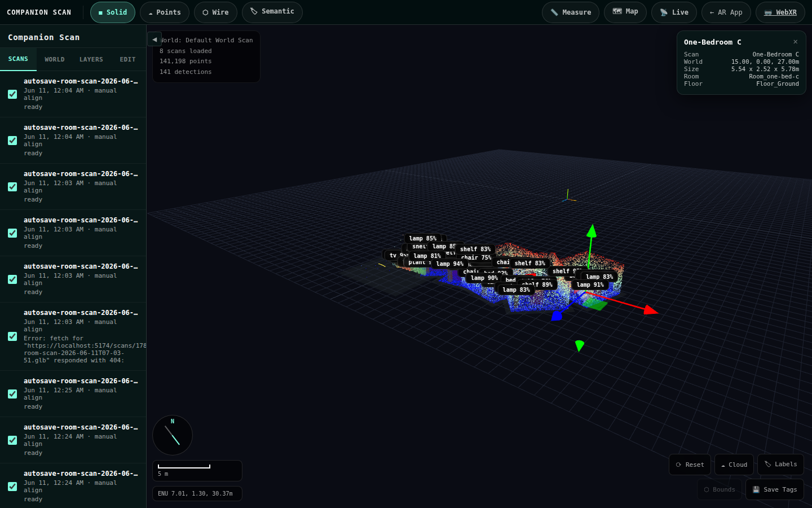Enable Semantic view mode
Viewport: 812px width, 508px height.
point(272,12)
